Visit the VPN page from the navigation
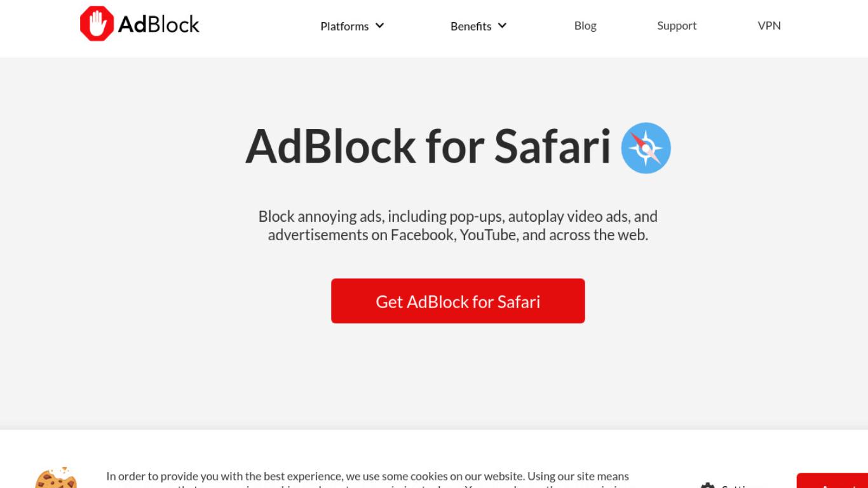868x488 pixels. coord(769,25)
